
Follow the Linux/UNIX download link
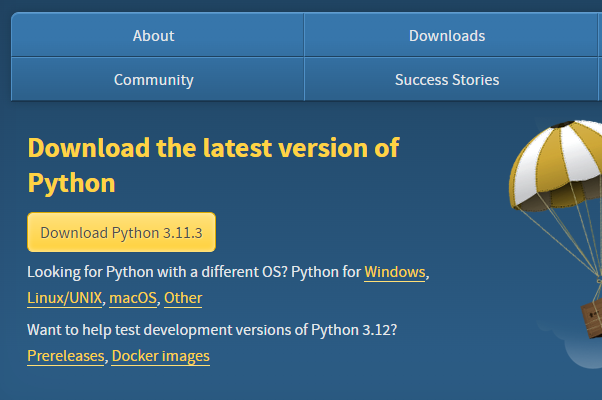click(x=64, y=298)
